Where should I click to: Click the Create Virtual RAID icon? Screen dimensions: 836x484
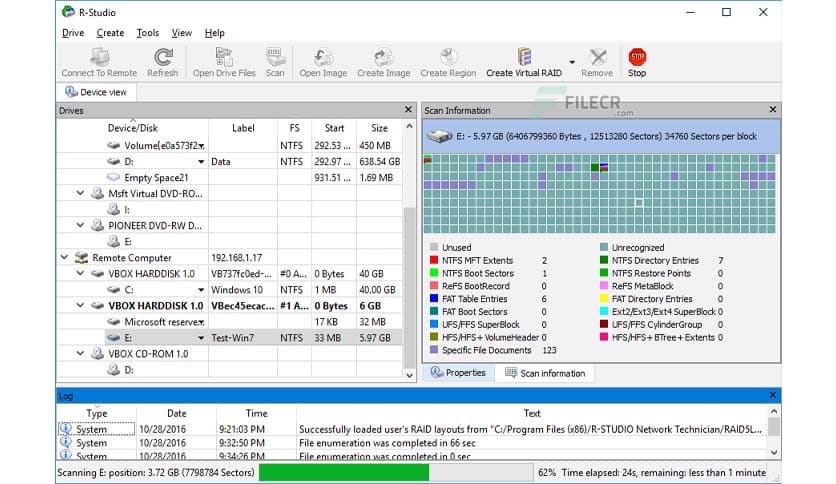pyautogui.click(x=524, y=58)
